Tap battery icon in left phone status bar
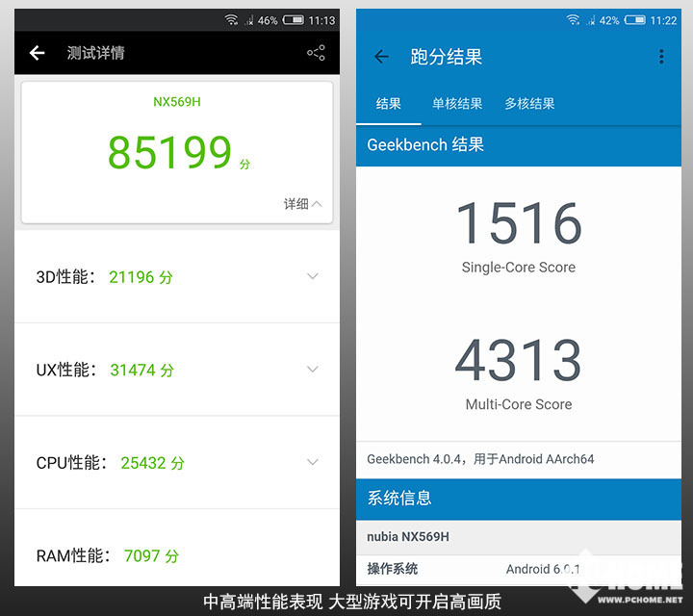Viewport: 693px width, 616px height. click(294, 20)
